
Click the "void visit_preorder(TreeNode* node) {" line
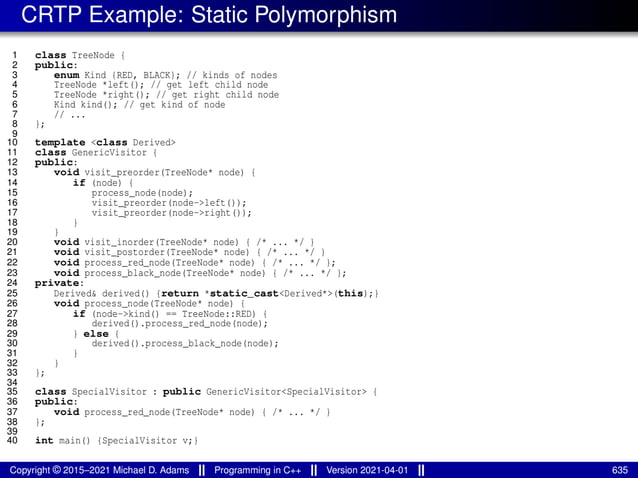coord(154,172)
